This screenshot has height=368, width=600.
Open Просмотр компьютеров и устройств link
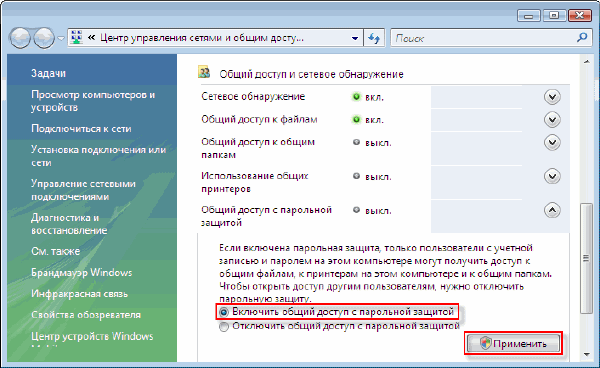coord(93,101)
